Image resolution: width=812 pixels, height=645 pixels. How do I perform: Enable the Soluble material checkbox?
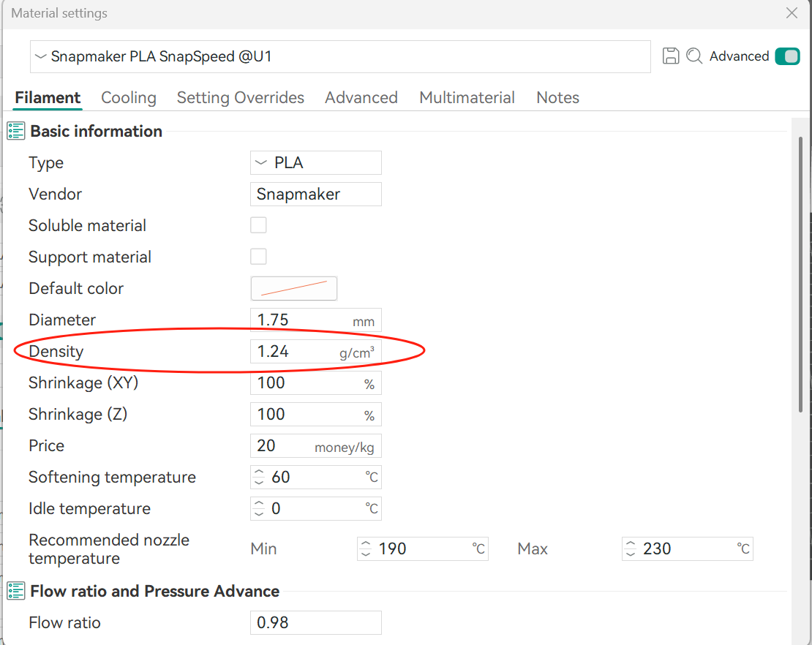point(258,225)
